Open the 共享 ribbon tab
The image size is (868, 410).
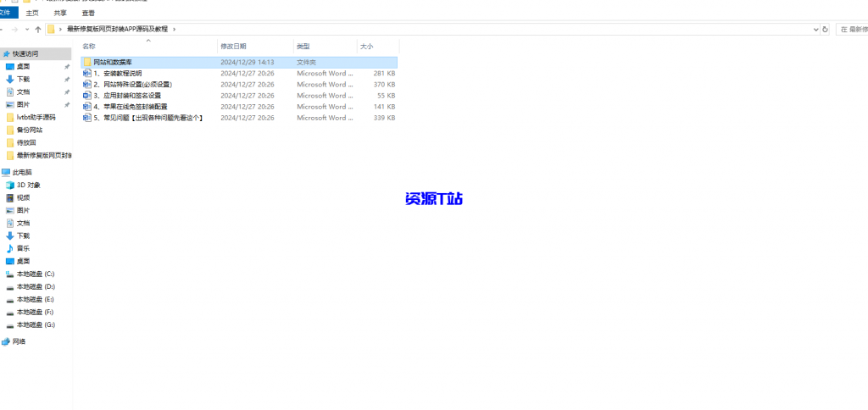coord(60,13)
